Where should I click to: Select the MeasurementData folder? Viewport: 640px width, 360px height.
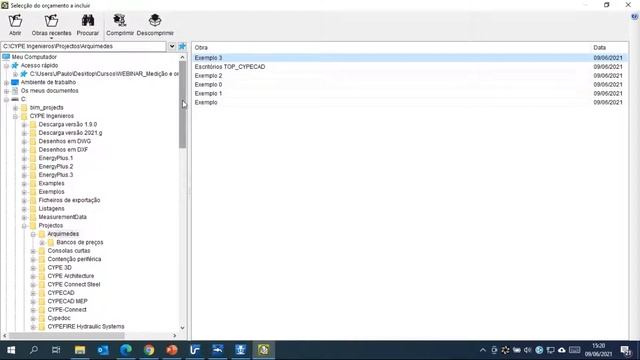[x=62, y=217]
